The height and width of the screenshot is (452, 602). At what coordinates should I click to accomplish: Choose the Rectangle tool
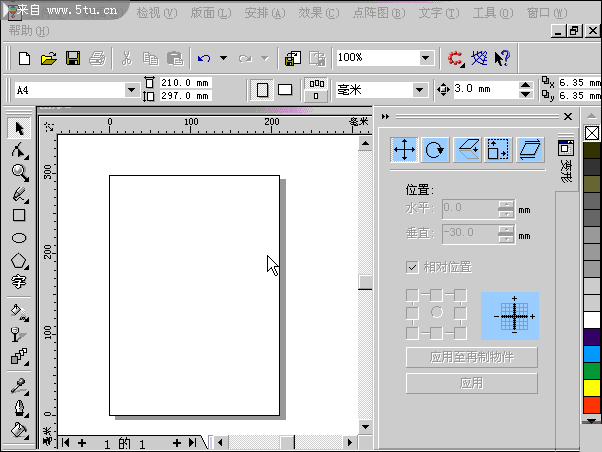19,215
